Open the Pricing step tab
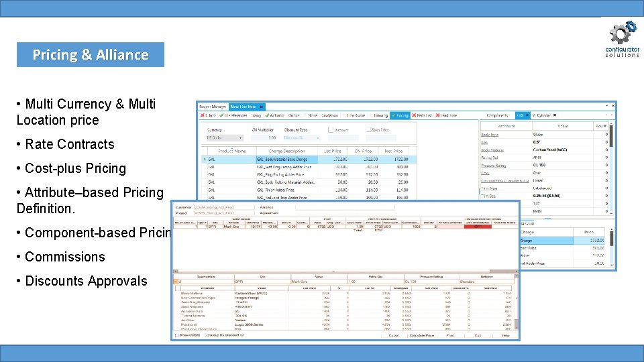The width and height of the screenshot is (644, 362). (400, 116)
